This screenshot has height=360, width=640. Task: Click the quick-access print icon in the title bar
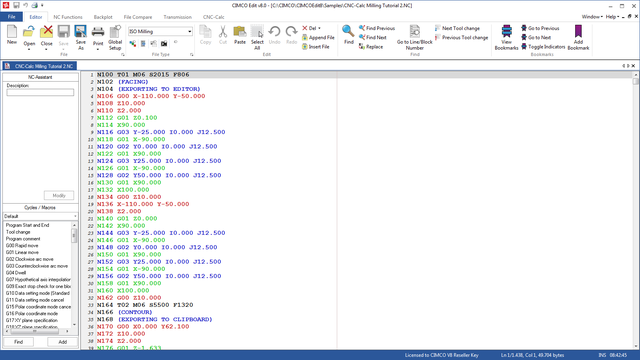coord(35,5)
